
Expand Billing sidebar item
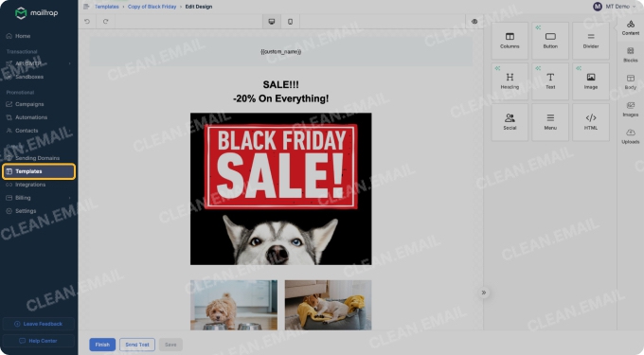pos(39,198)
